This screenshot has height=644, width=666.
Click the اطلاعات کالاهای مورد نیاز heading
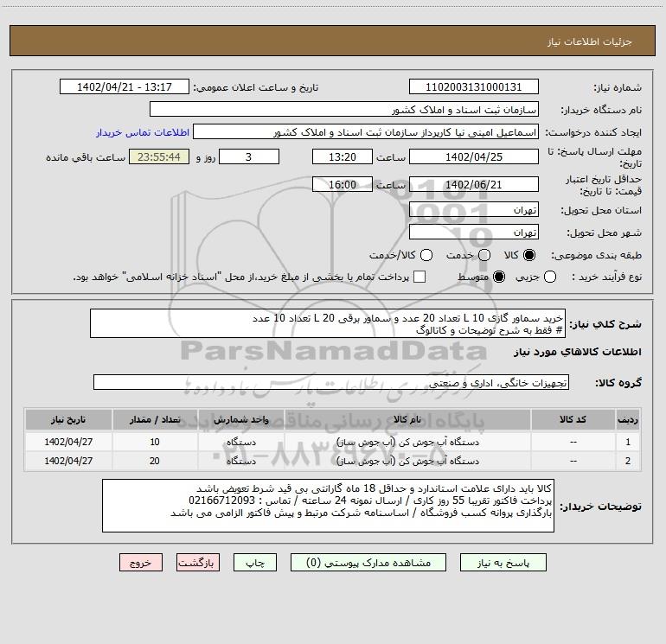[x=578, y=353]
